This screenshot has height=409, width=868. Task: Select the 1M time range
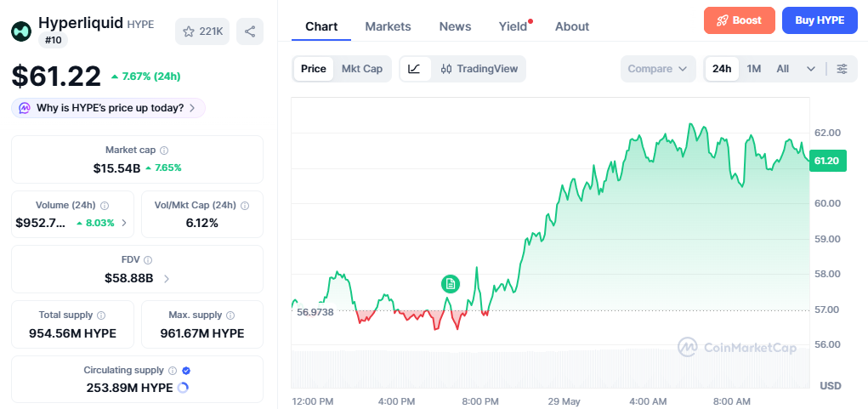tap(753, 69)
